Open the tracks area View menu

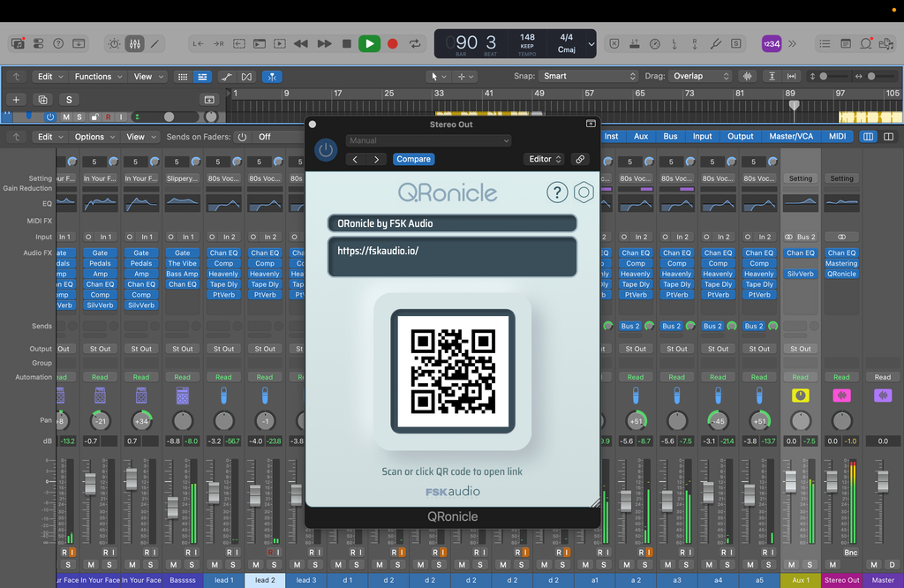148,77
